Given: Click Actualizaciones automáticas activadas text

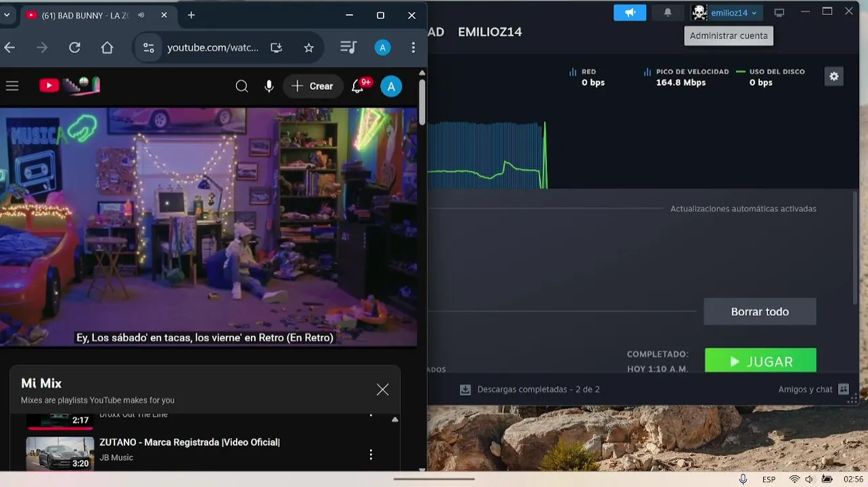Looking at the screenshot, I should (743, 209).
